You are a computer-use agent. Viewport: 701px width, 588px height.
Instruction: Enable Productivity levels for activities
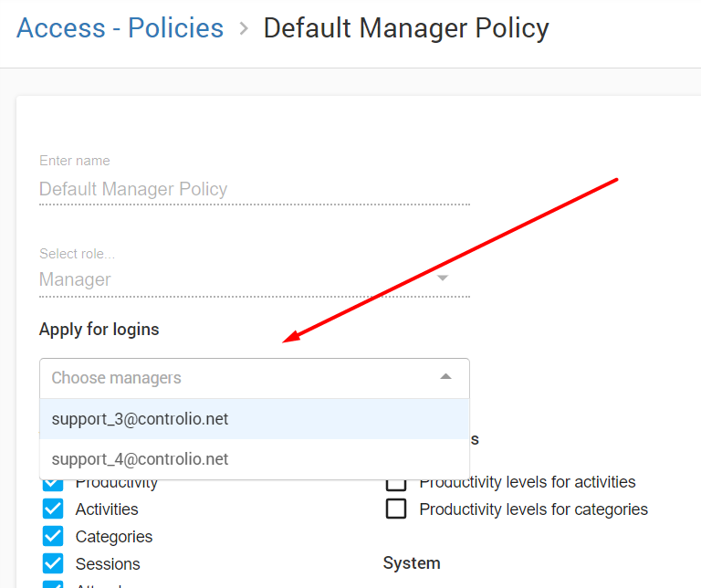point(396,482)
